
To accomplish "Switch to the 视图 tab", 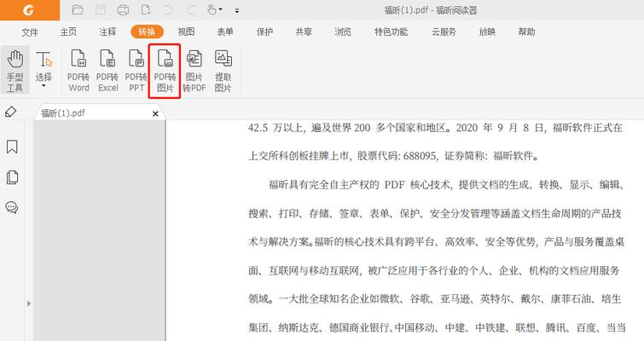I will pos(186,32).
